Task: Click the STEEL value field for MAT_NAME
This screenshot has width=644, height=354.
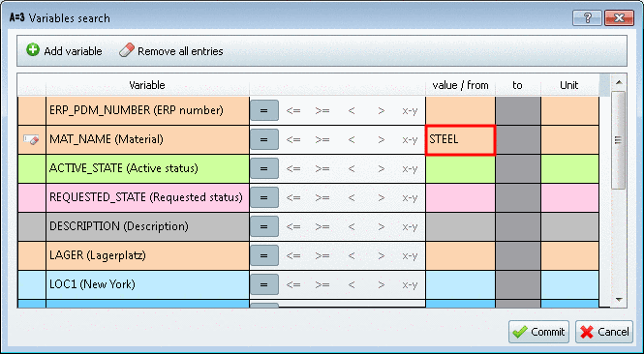Action: coord(460,140)
